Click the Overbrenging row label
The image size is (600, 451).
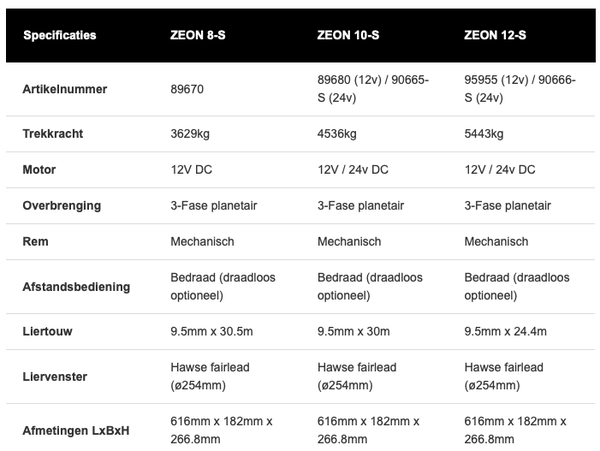coord(61,206)
